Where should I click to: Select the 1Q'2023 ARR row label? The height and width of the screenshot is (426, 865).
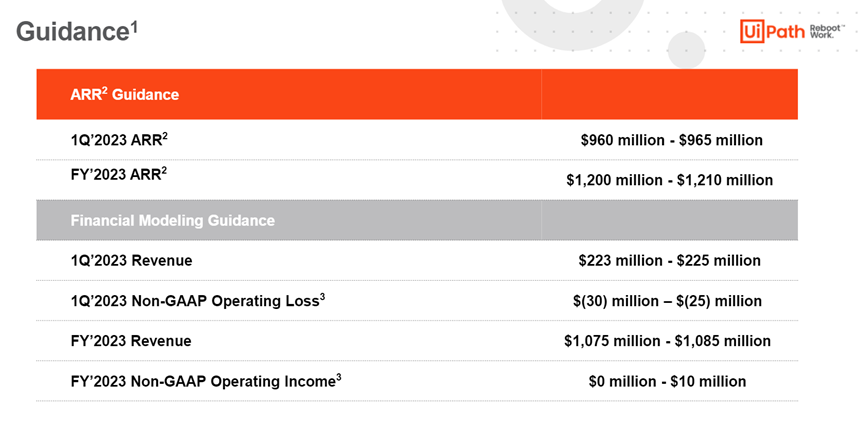(119, 140)
